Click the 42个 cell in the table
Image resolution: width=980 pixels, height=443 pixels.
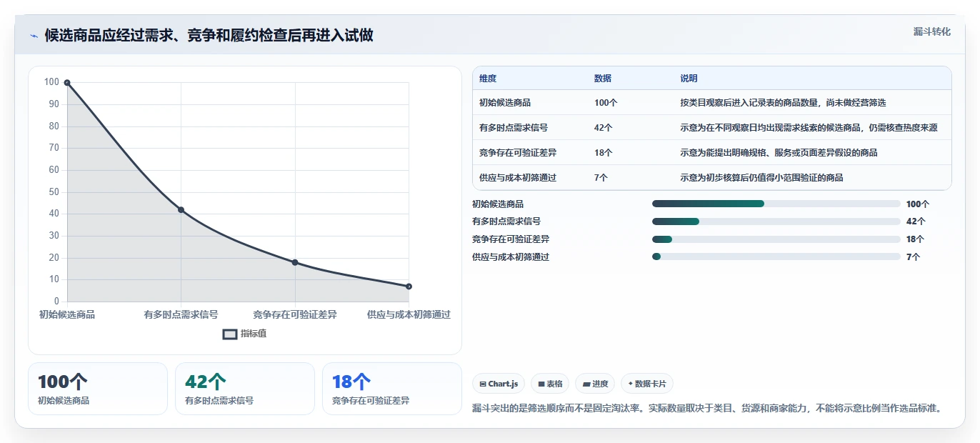pyautogui.click(x=604, y=128)
